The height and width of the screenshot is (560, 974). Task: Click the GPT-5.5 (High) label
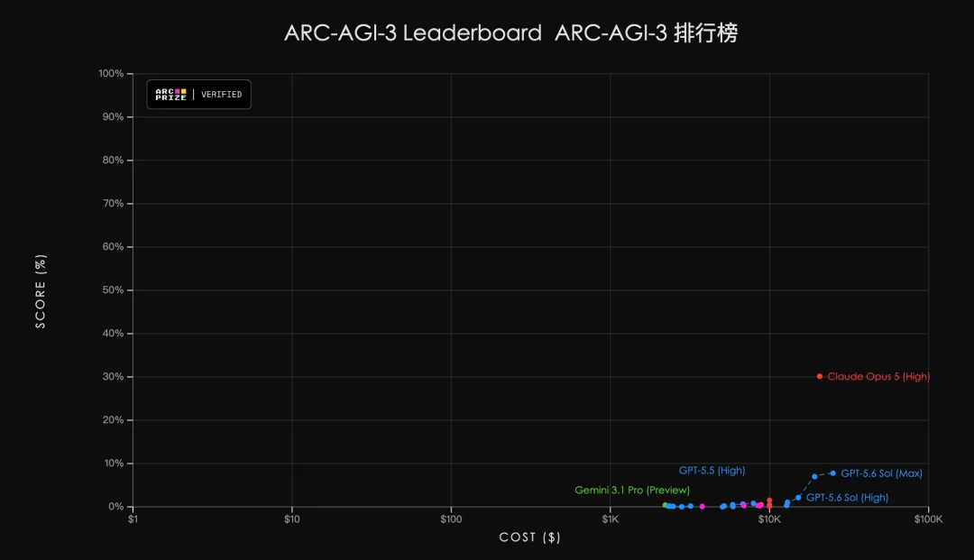[712, 471]
